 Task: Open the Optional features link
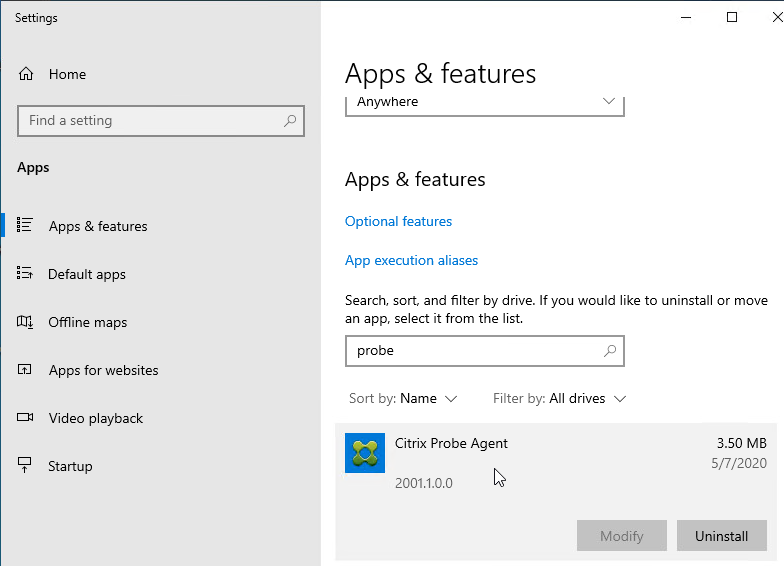[398, 222]
